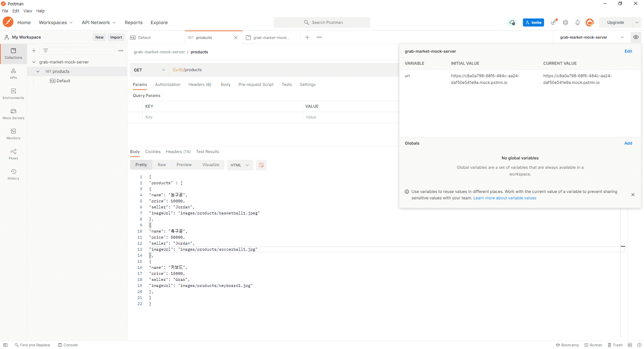The height and width of the screenshot is (349, 644).
Task: Switch to the Authorization tab
Action: pyautogui.click(x=168, y=85)
